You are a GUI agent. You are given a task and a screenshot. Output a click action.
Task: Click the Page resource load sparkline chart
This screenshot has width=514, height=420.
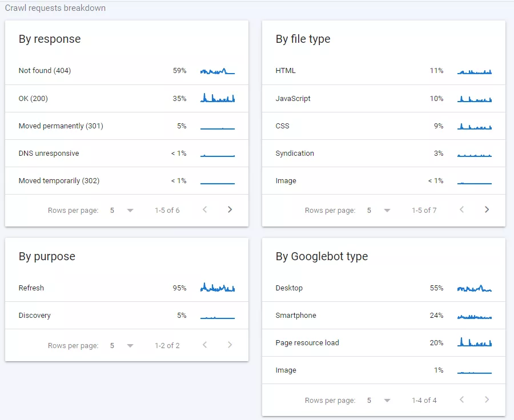tap(475, 342)
